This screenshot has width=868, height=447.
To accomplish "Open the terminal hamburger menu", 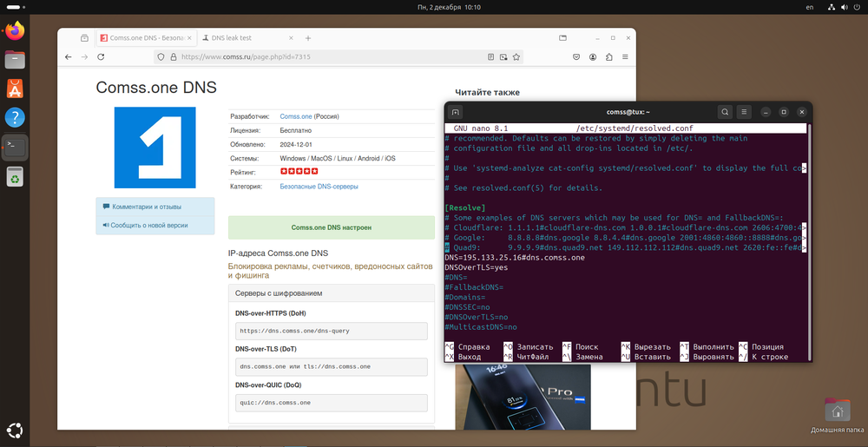I will coord(744,112).
